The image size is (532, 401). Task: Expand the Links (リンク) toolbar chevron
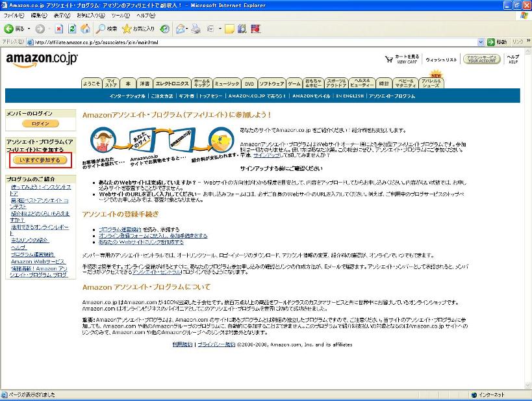pyautogui.click(x=528, y=41)
